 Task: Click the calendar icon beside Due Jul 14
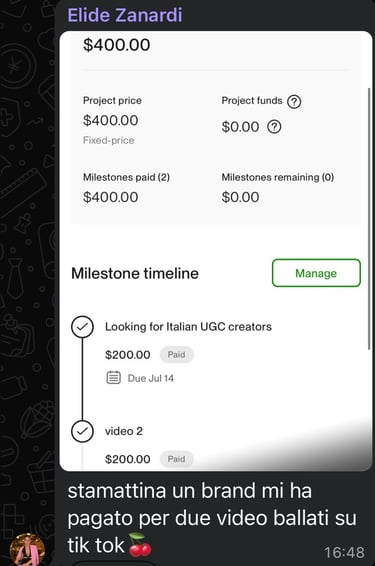[114, 378]
